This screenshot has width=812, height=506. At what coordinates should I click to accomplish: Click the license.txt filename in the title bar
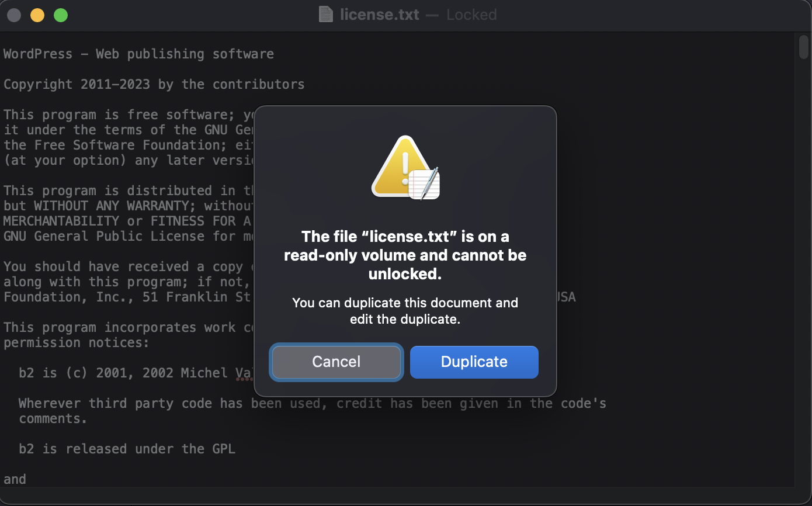click(x=380, y=15)
